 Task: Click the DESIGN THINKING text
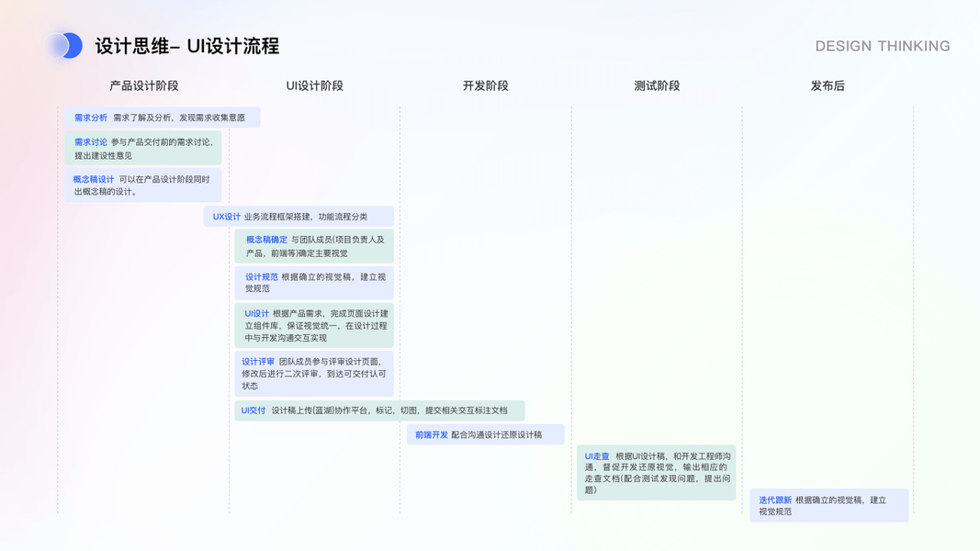click(882, 46)
